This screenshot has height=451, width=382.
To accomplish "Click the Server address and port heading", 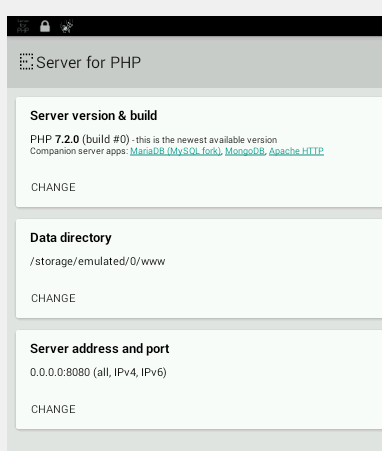I will pyautogui.click(x=100, y=349).
